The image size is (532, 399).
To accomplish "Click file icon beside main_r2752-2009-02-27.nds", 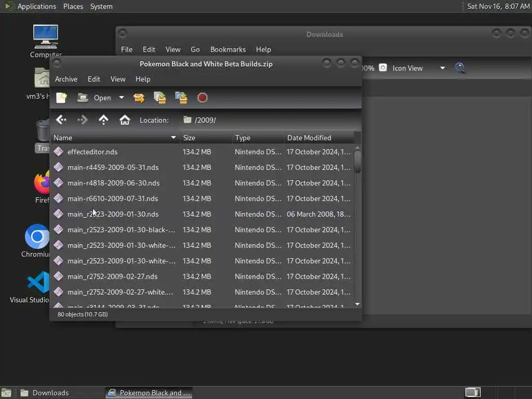I will (x=58, y=276).
